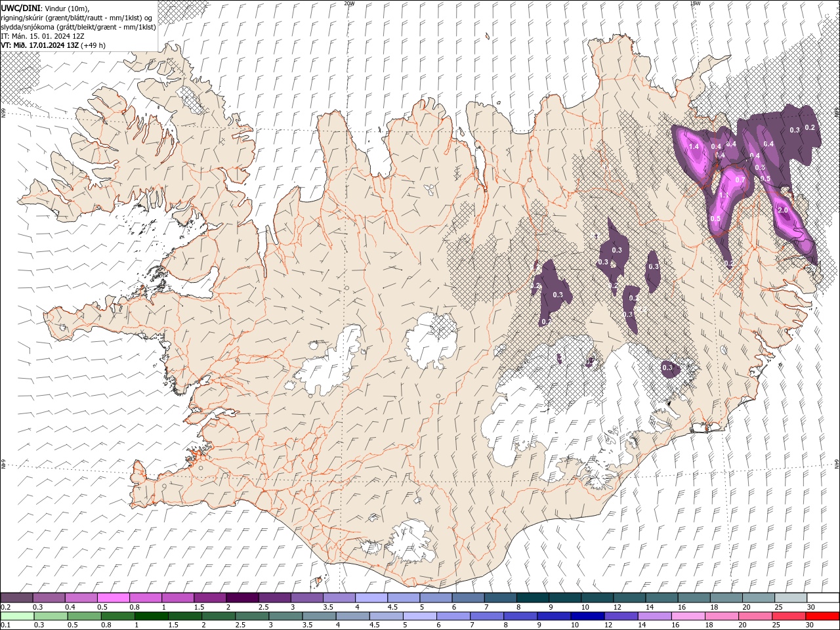Click the '0.1' label under the green legend row
This screenshot has height=630, width=840.
[x=5, y=625]
